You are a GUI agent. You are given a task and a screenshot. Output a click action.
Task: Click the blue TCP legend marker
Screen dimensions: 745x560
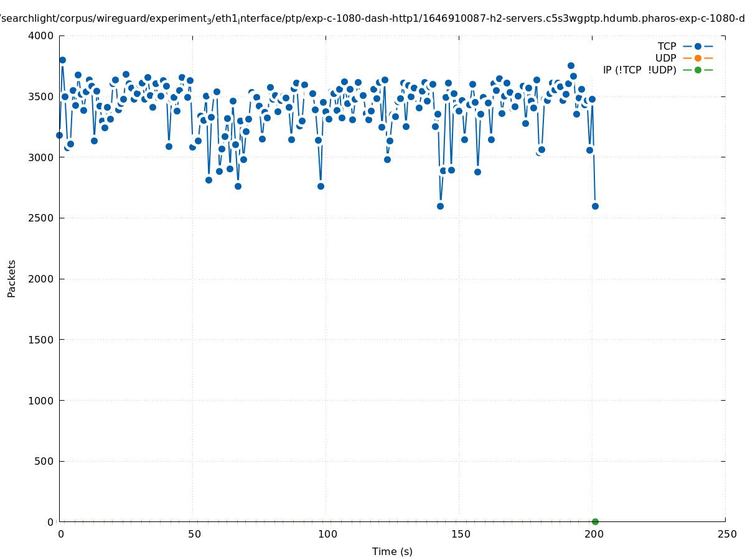(698, 47)
